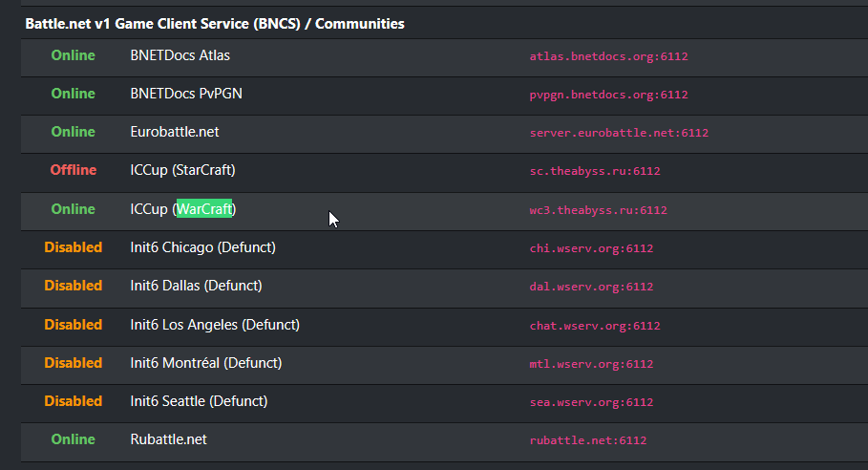Click the BNETDocs Atlas server name
This screenshot has height=470, width=868.
point(180,55)
